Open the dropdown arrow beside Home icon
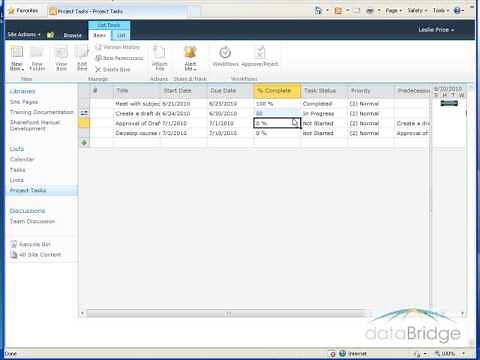This screenshot has height=360, width=480. coord(327,11)
